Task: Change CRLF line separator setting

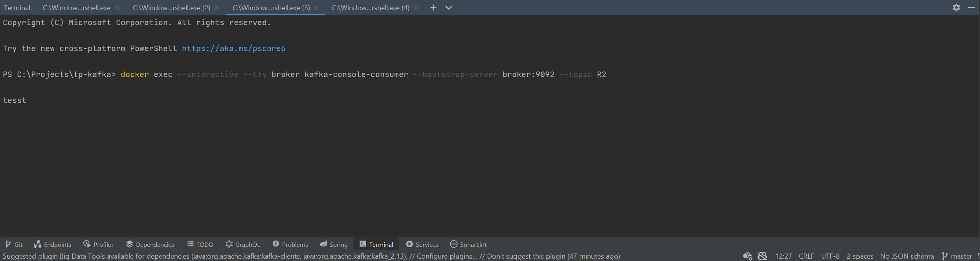Action: (x=806, y=256)
